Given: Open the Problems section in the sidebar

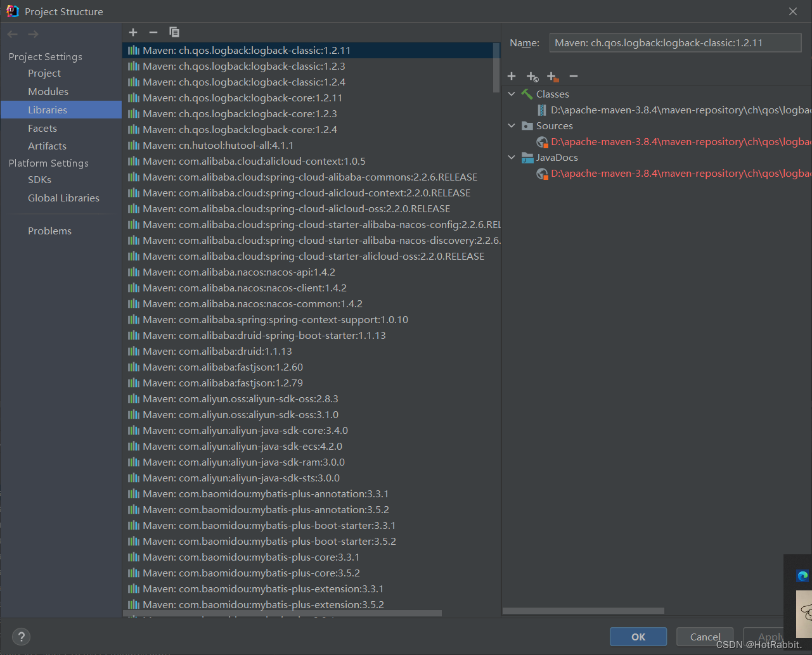Looking at the screenshot, I should click(49, 231).
